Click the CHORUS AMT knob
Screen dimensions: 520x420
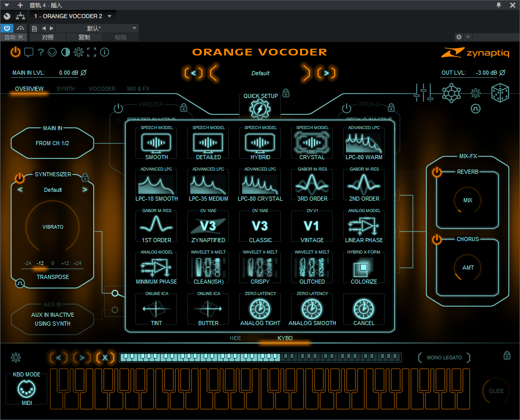468,268
